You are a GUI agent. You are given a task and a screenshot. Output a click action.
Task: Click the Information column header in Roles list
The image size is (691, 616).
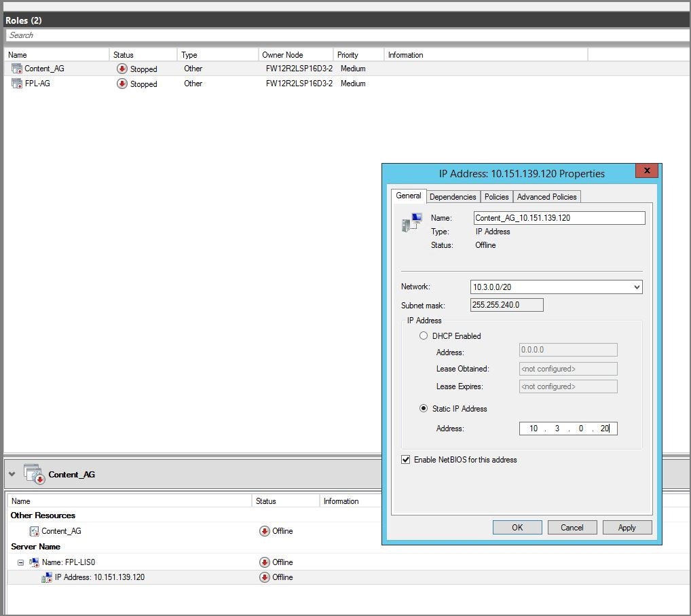click(485, 55)
